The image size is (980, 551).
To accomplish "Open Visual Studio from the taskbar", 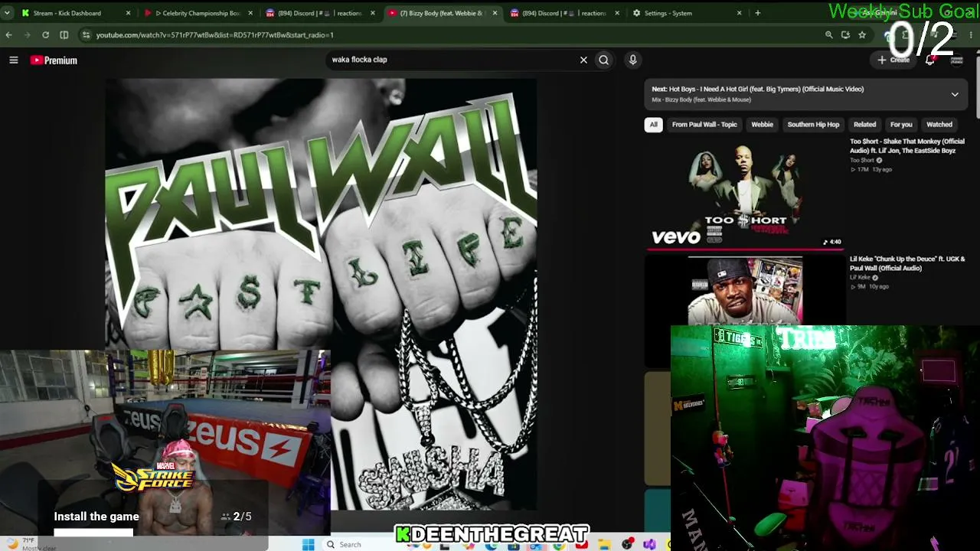I will (649, 544).
